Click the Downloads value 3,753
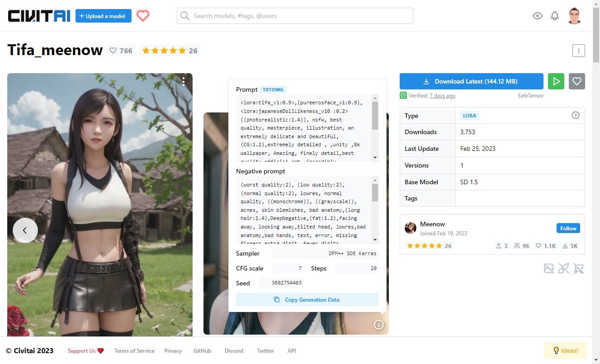The height and width of the screenshot is (364, 600). click(468, 132)
